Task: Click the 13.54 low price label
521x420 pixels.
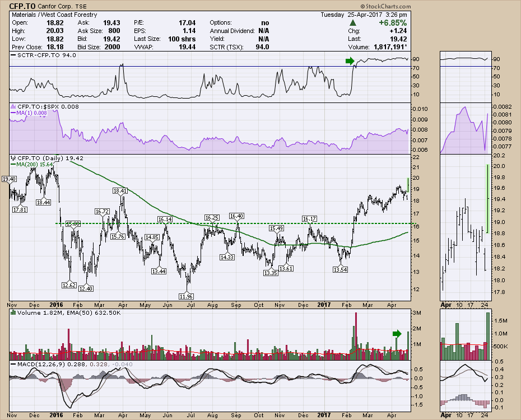Action: pos(340,270)
